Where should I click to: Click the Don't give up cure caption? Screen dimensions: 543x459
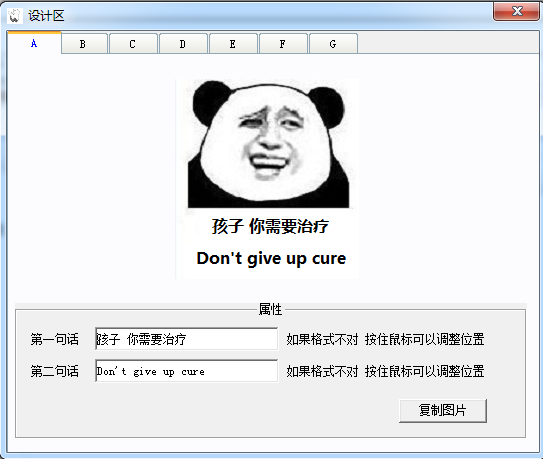tap(271, 259)
